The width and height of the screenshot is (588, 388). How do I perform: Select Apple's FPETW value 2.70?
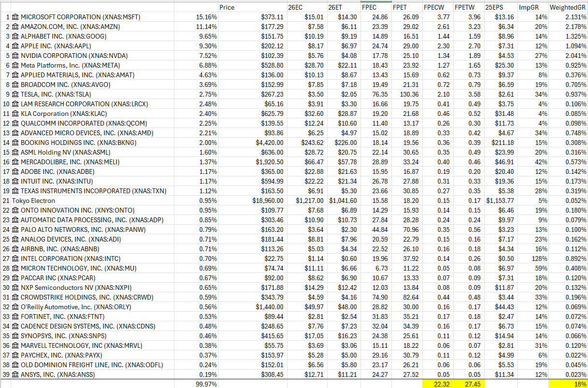[468, 46]
